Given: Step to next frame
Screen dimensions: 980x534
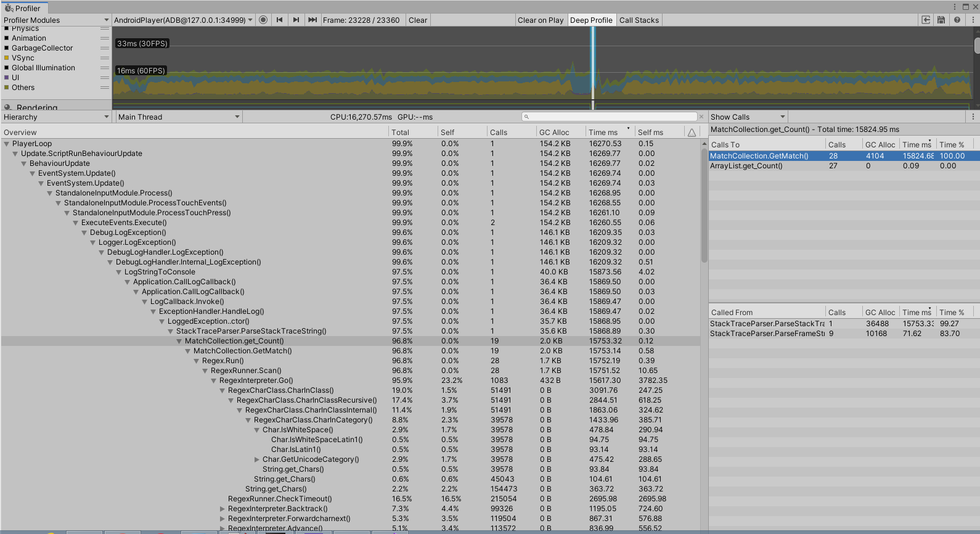Looking at the screenshot, I should [296, 20].
